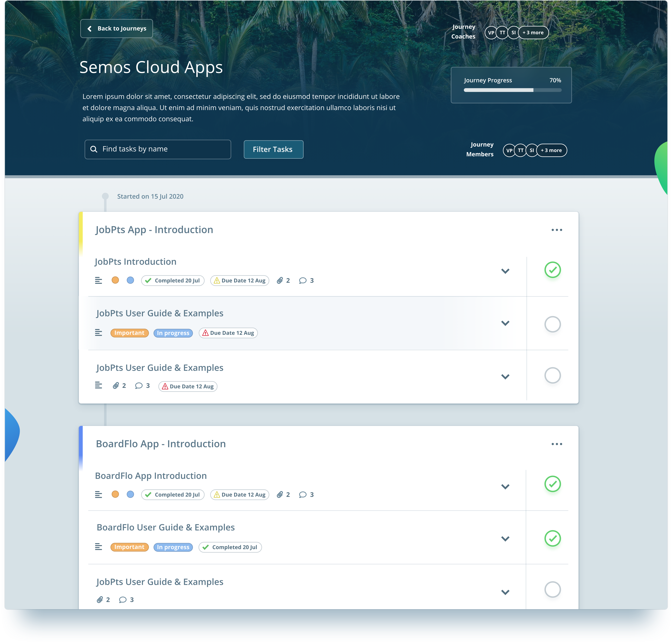
Task: Click description icon on BoardFlo User Guide & Examples
Action: point(98,547)
